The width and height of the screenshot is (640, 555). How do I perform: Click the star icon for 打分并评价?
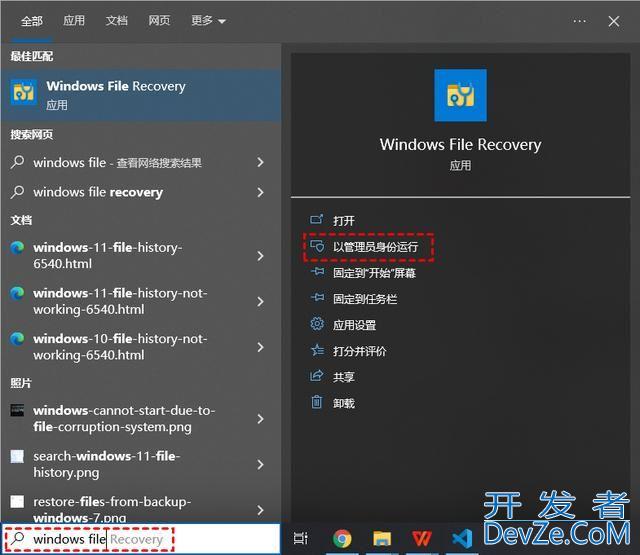coord(317,350)
